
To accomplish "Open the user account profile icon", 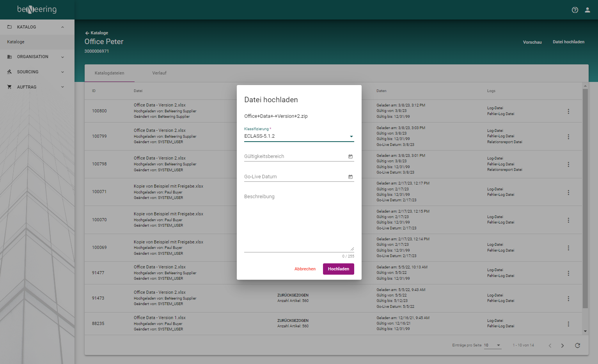I will 587,10.
